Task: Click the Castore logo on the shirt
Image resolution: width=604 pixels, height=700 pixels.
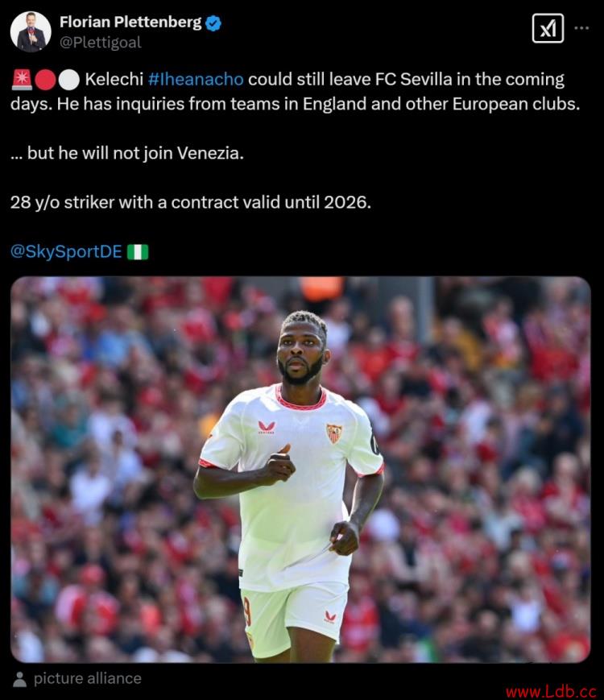Action: click(x=267, y=427)
